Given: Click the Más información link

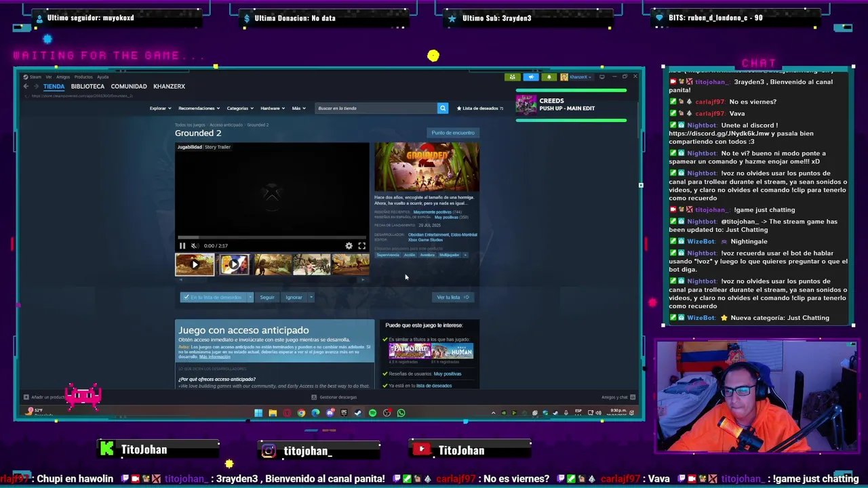Looking at the screenshot, I should click(x=214, y=357).
